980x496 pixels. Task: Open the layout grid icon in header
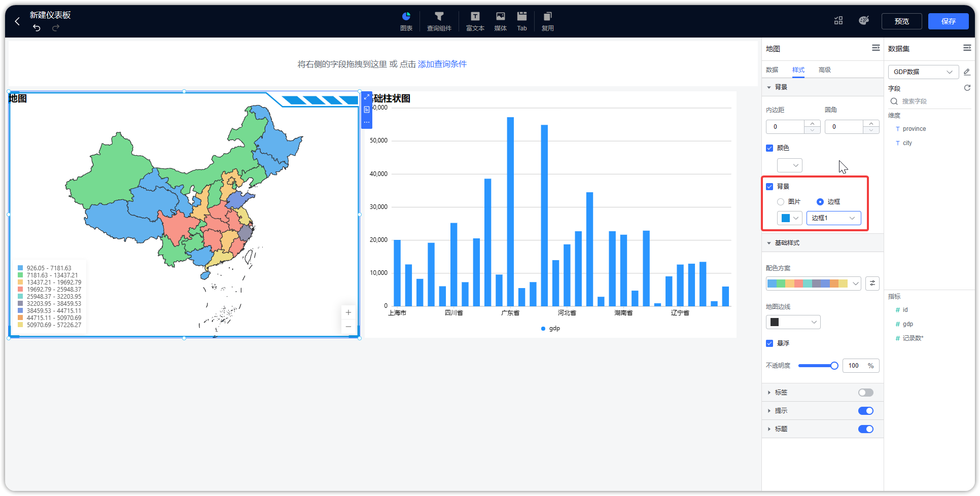click(838, 21)
